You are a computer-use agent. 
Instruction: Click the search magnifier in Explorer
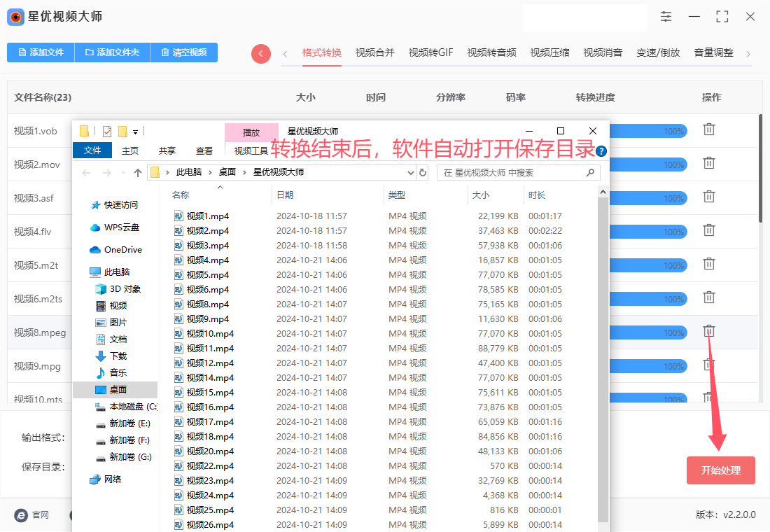coord(590,172)
